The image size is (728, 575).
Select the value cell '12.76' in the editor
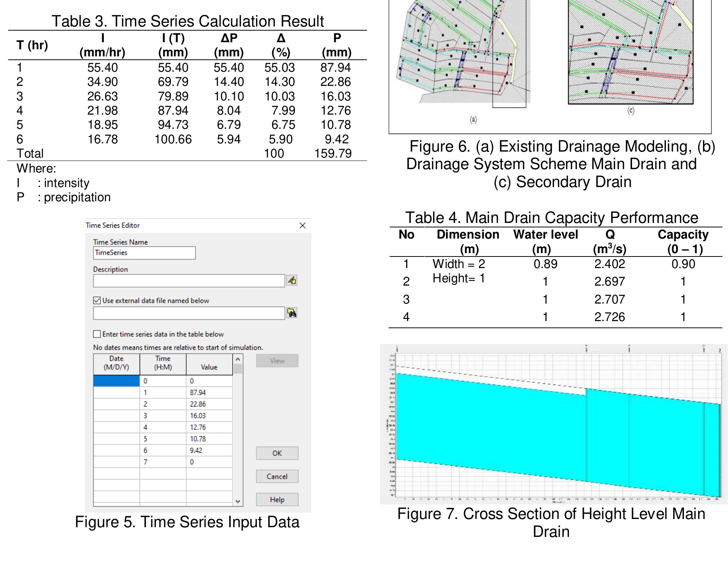[209, 427]
